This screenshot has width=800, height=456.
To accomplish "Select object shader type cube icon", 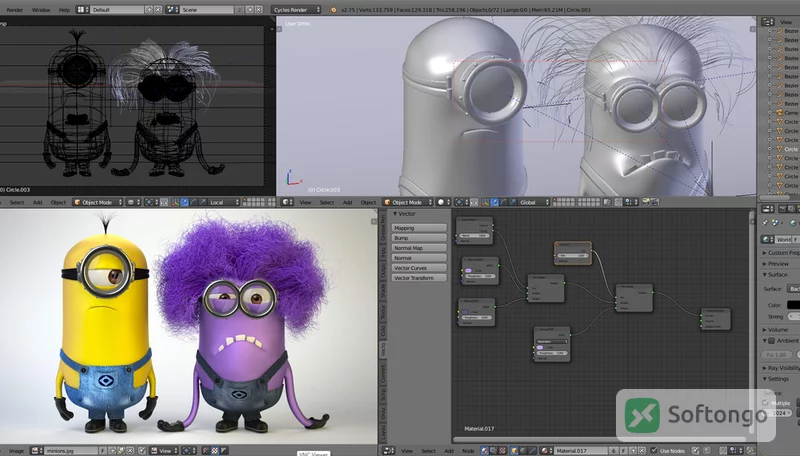I will pos(516,451).
